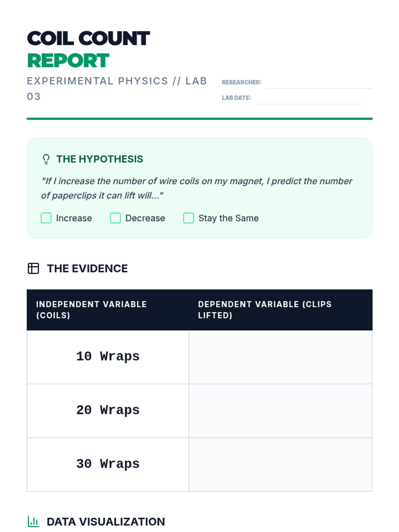
Task: Tick the Decrease checkbox
Action: pyautogui.click(x=115, y=218)
